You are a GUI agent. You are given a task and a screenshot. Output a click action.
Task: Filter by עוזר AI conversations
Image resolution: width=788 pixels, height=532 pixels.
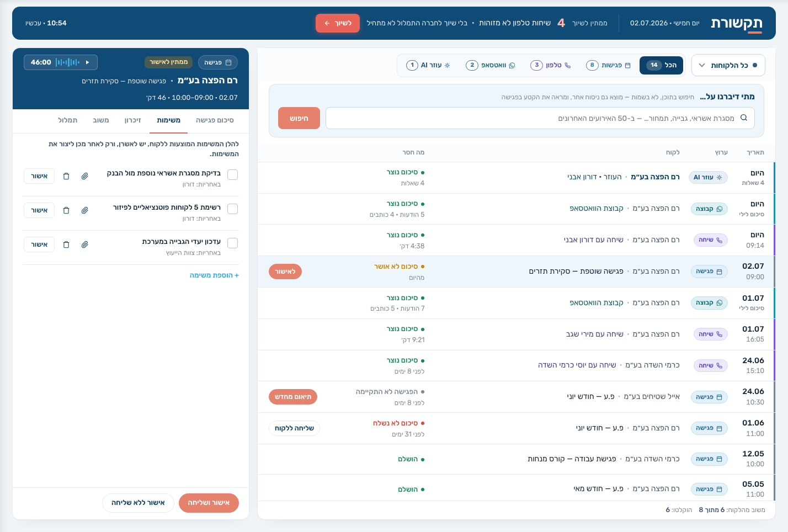click(x=428, y=65)
